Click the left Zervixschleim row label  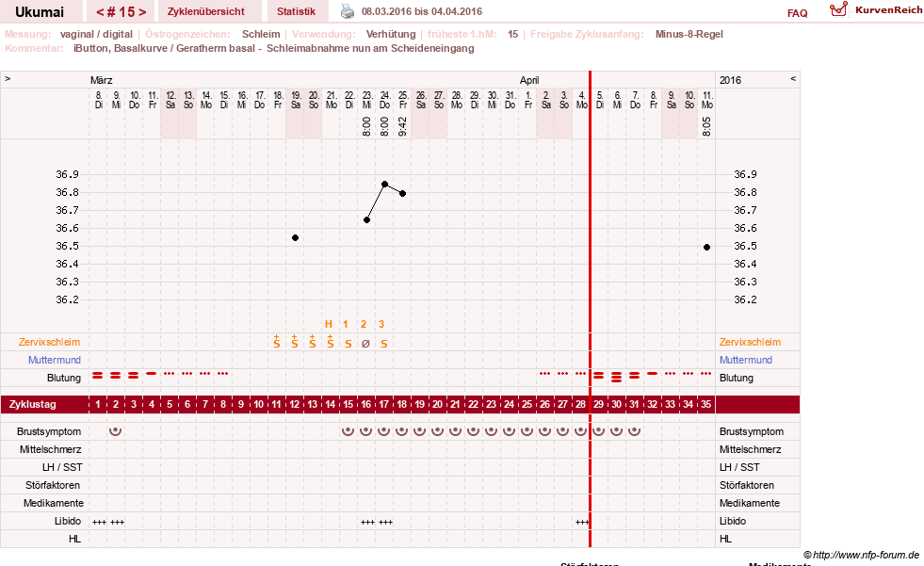pos(50,342)
